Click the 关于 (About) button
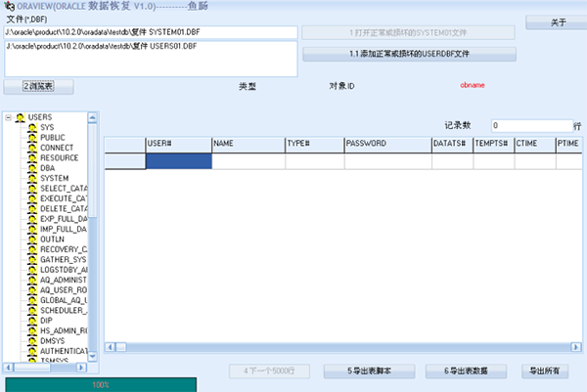The height and width of the screenshot is (392, 587). (557, 22)
